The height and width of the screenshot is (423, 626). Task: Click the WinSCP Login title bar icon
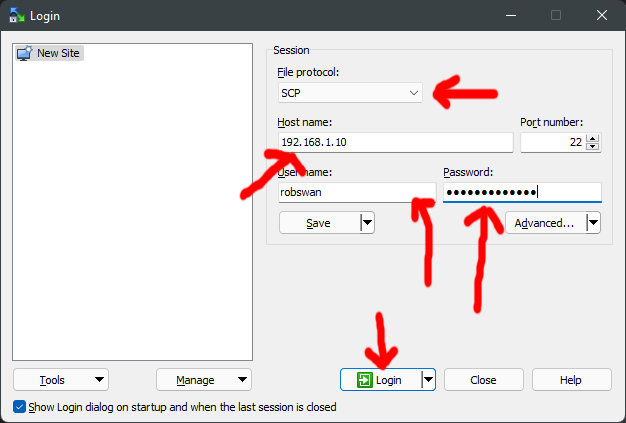17,15
